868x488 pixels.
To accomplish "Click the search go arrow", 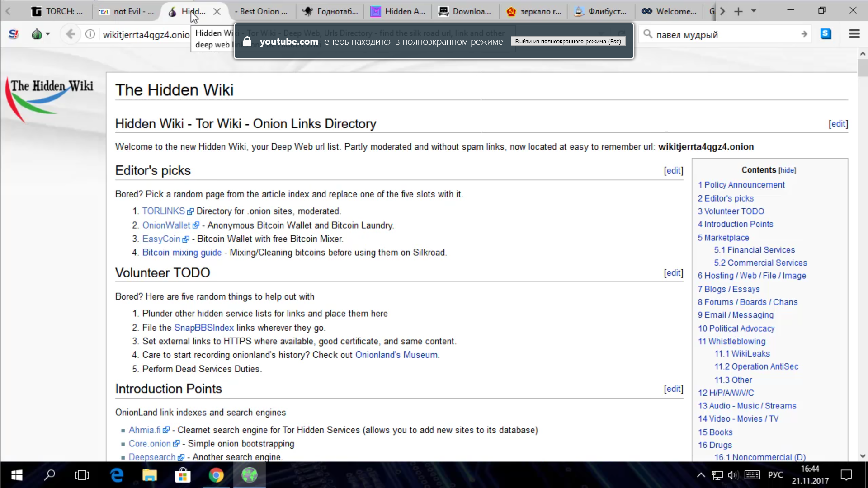I will (804, 34).
